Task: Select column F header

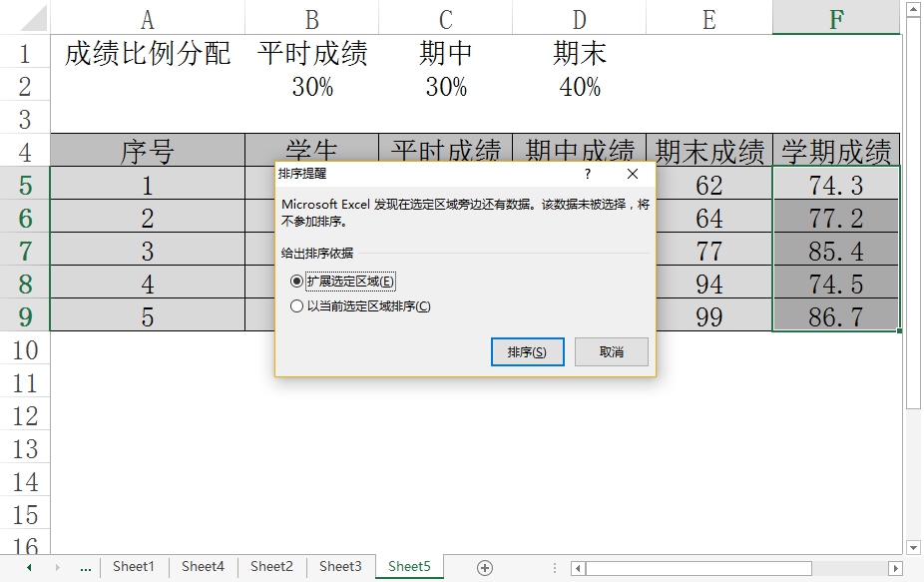Action: click(836, 19)
